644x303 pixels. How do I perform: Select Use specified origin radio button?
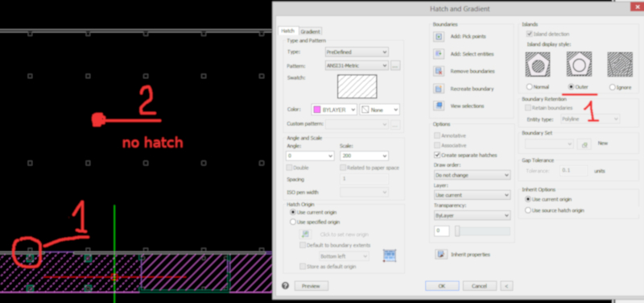click(293, 222)
